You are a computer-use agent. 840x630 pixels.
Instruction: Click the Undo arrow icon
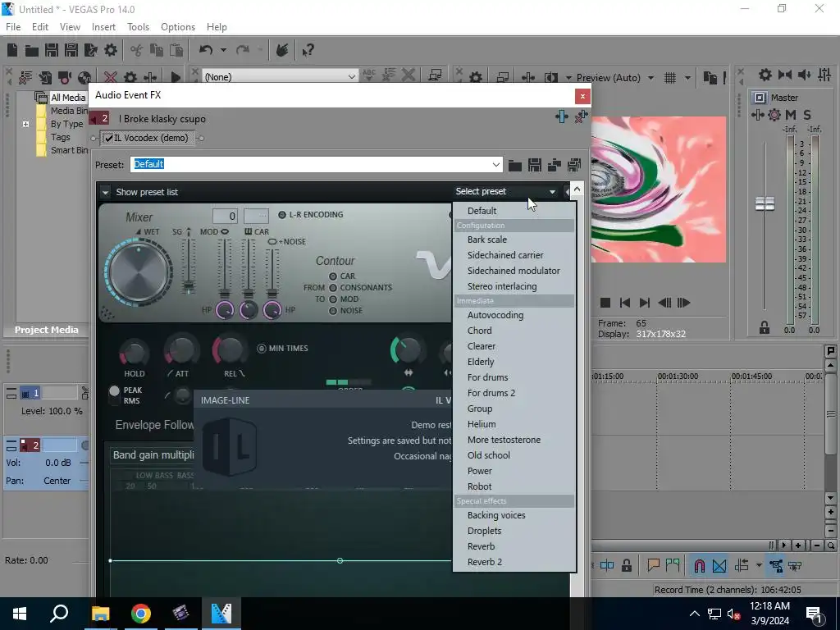click(x=206, y=50)
